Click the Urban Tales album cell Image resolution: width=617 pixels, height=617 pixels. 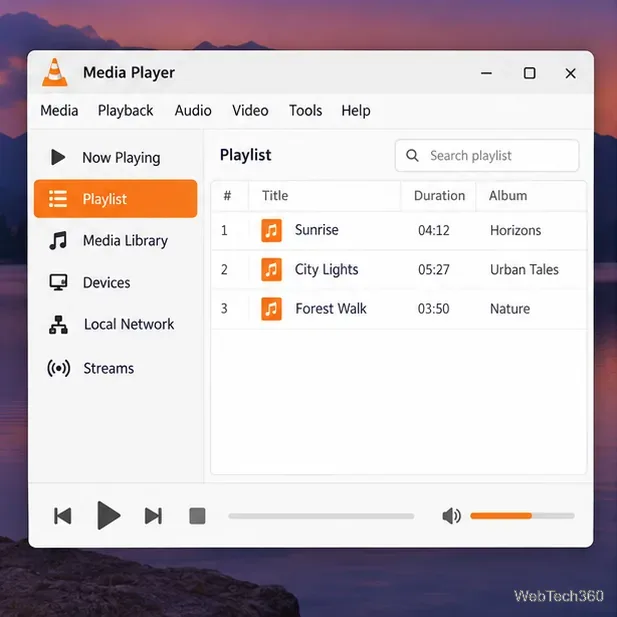[524, 270]
